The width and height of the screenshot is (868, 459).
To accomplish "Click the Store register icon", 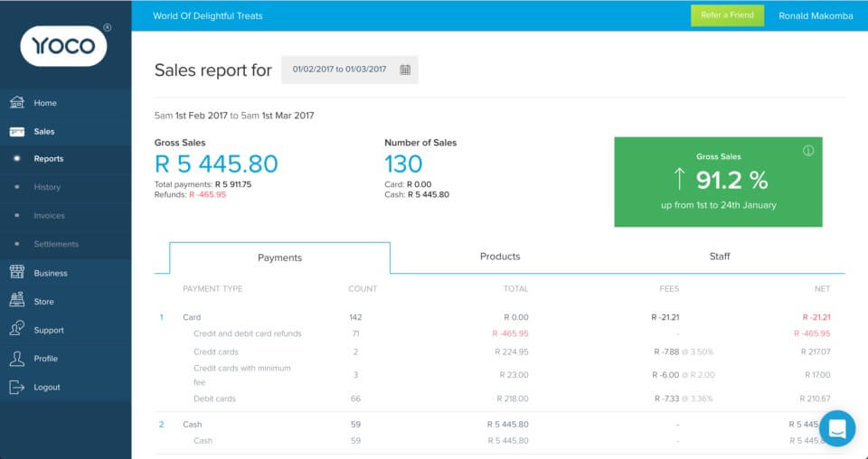I will [17, 300].
